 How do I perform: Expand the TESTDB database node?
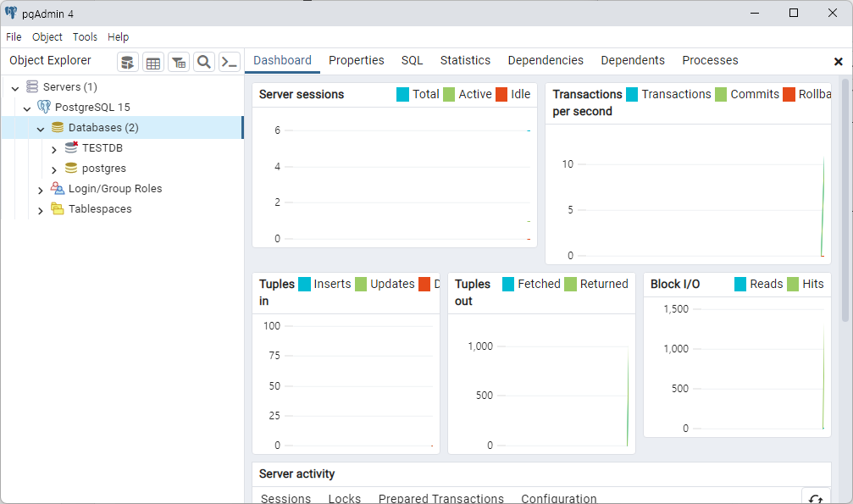coord(54,149)
